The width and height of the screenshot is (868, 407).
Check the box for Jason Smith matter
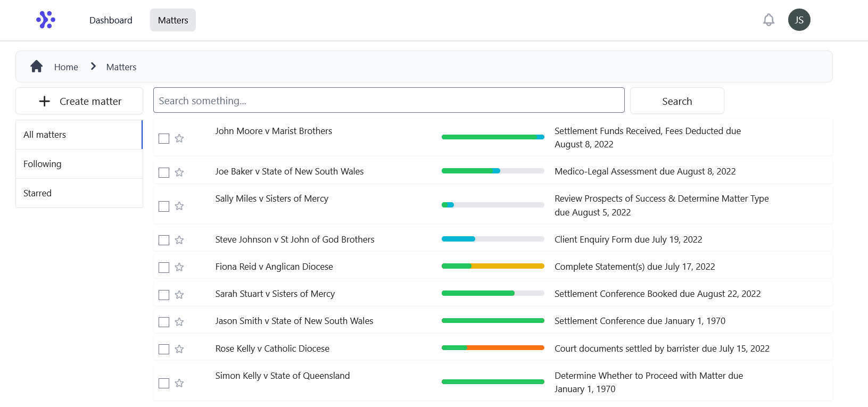(x=164, y=322)
